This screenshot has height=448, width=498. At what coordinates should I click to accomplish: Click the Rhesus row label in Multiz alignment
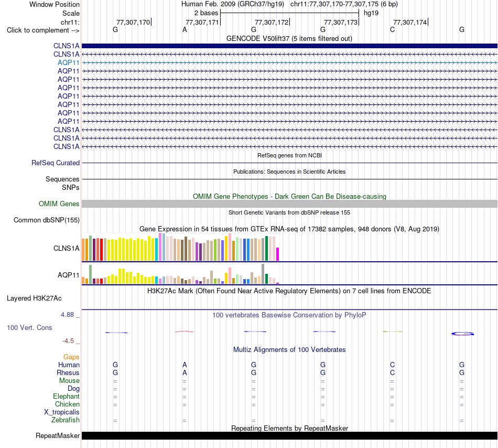[68, 372]
